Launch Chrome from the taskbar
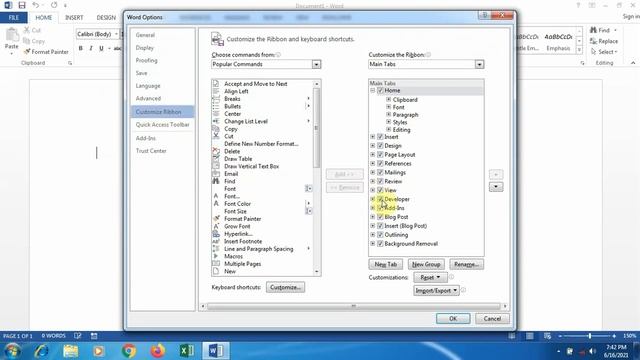This screenshot has height=360, width=640. pos(129,351)
